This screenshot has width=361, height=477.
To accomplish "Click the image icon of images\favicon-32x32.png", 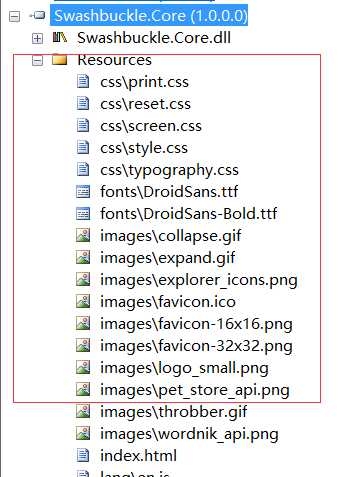I will pos(83,345).
